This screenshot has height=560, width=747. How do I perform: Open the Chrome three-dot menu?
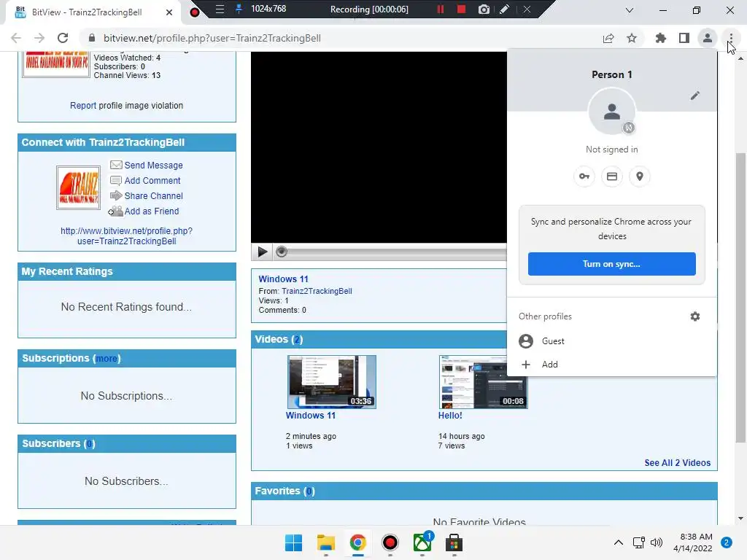coord(731,38)
